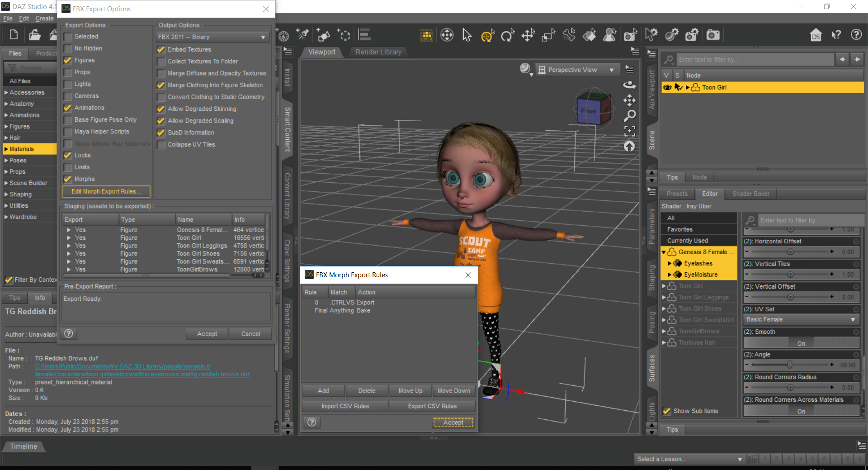Pick the Region Navigator figure tool
The height and width of the screenshot is (470, 868).
[610, 35]
